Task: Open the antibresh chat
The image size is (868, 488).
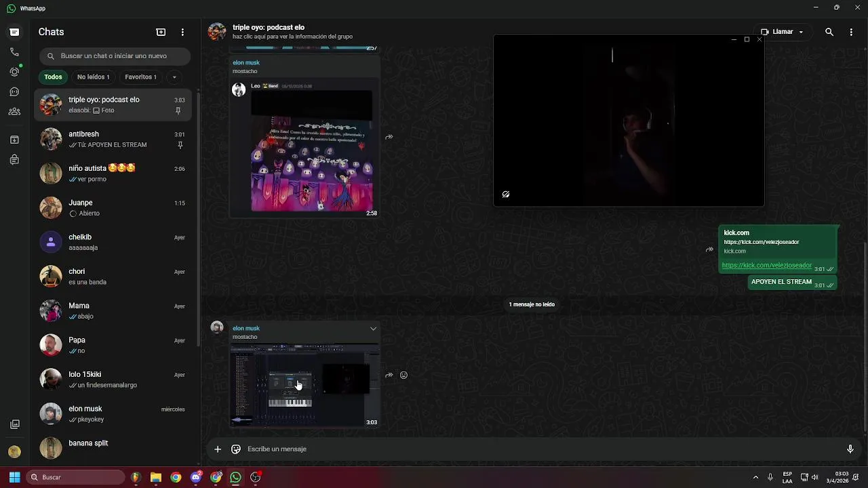Action: (x=113, y=139)
